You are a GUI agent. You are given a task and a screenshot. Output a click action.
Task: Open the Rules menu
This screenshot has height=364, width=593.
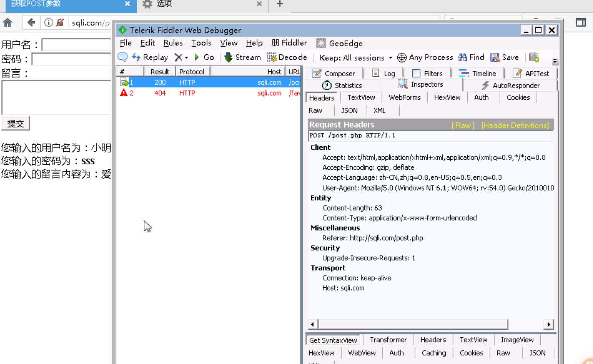[173, 43]
